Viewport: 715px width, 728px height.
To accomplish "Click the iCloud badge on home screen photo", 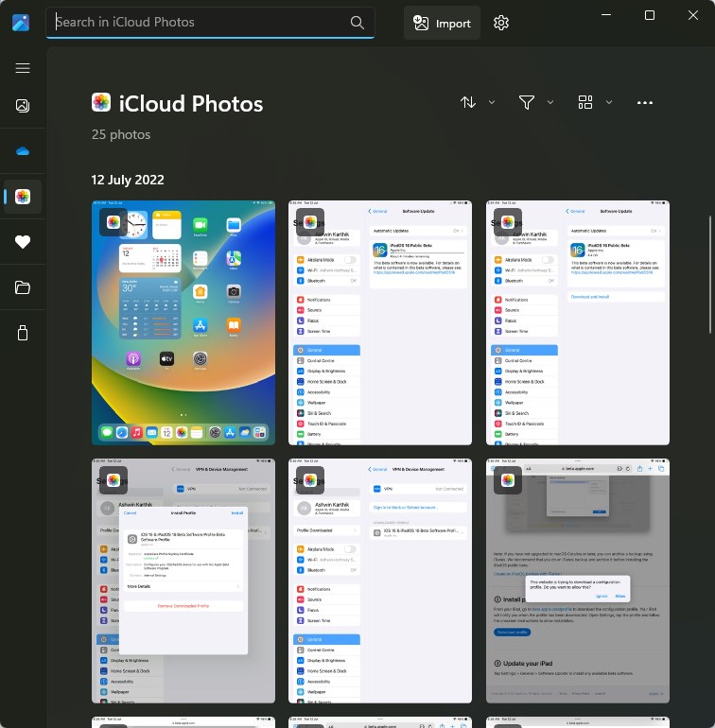I will click(113, 222).
